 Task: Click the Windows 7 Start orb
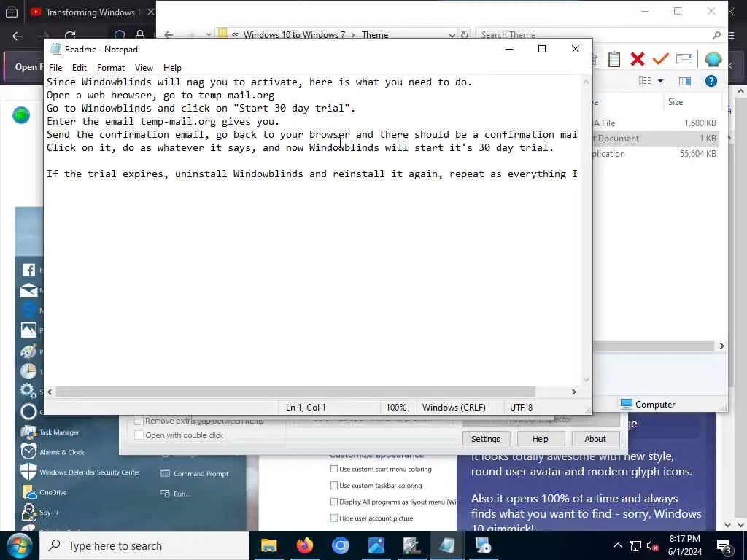[20, 545]
